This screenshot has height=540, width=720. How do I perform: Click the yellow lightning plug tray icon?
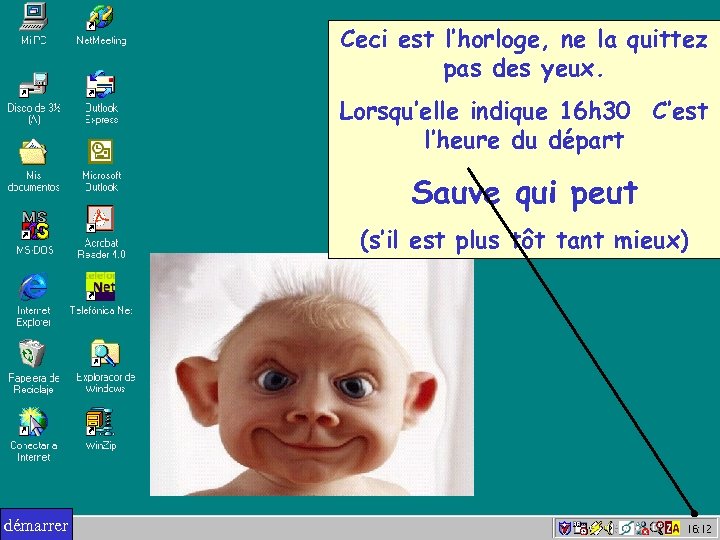coord(596,528)
